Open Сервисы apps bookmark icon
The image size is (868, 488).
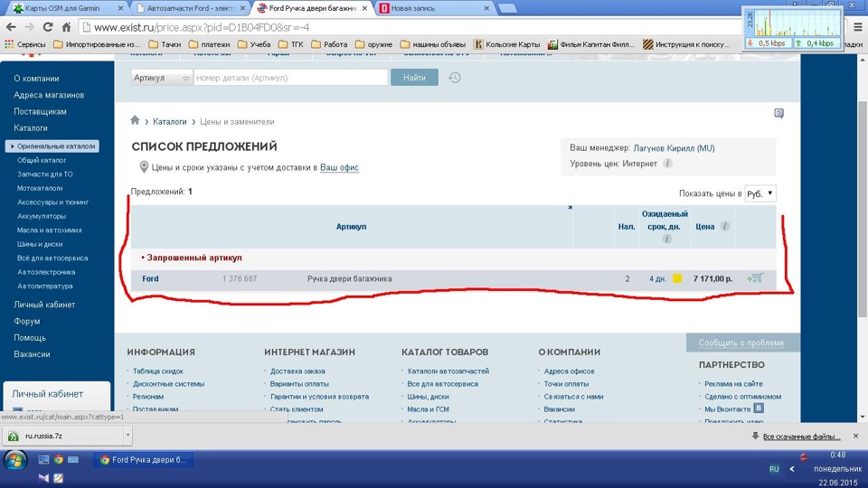click(x=9, y=44)
